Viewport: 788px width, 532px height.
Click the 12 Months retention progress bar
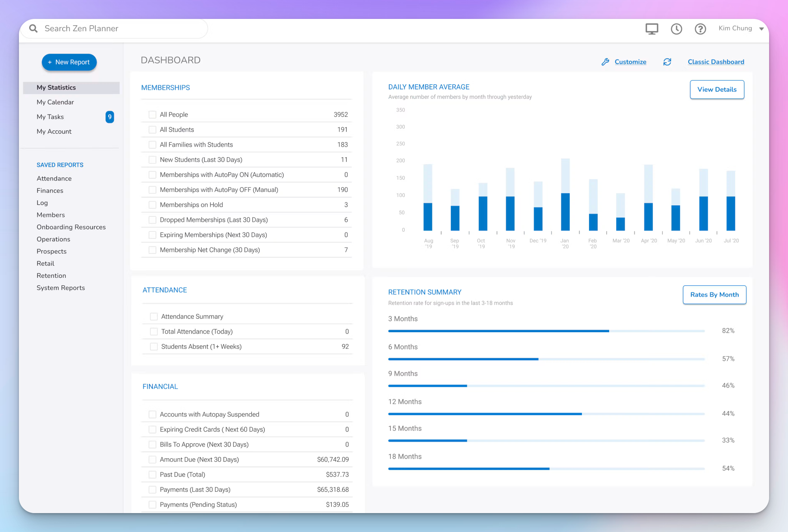[546, 414]
